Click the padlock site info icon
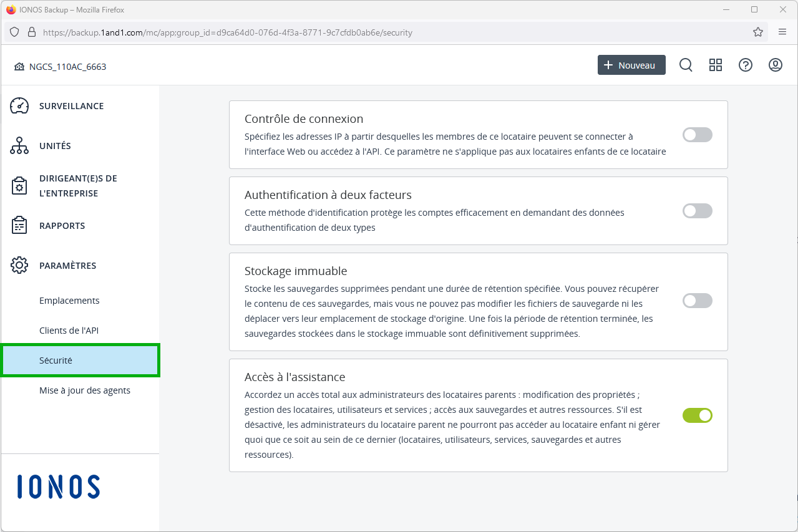This screenshot has height=532, width=798. pos(32,32)
